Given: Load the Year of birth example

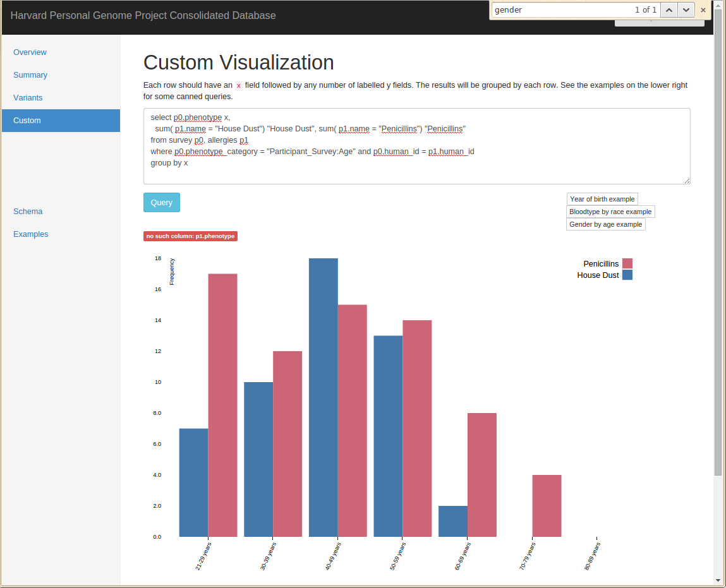Looking at the screenshot, I should tap(602, 199).
